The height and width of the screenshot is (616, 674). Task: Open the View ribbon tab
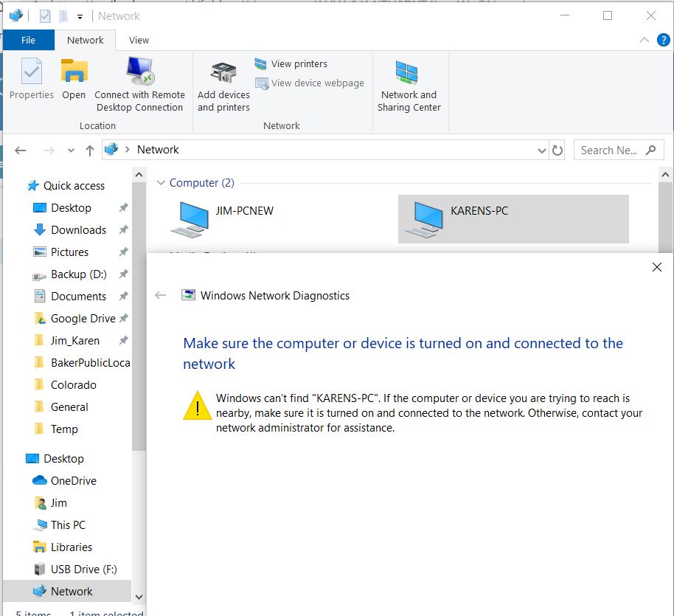pos(139,40)
